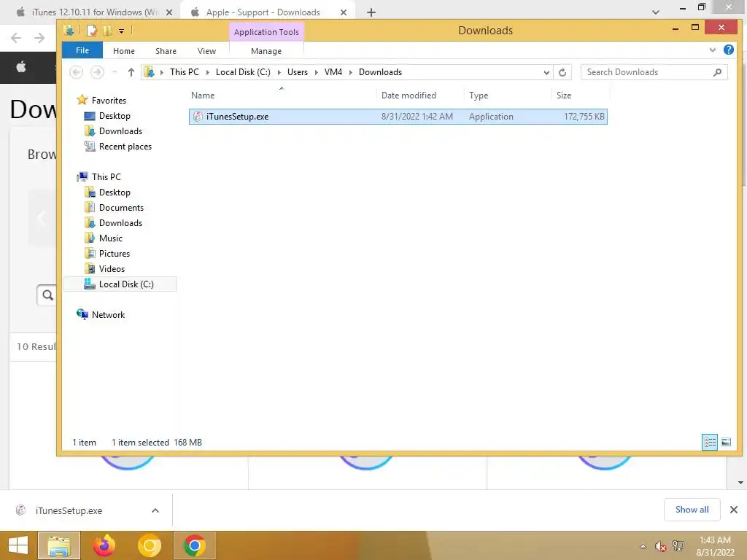Image resolution: width=747 pixels, height=560 pixels.
Task: Click Google Chrome on the taskbar
Action: pyautogui.click(x=194, y=545)
